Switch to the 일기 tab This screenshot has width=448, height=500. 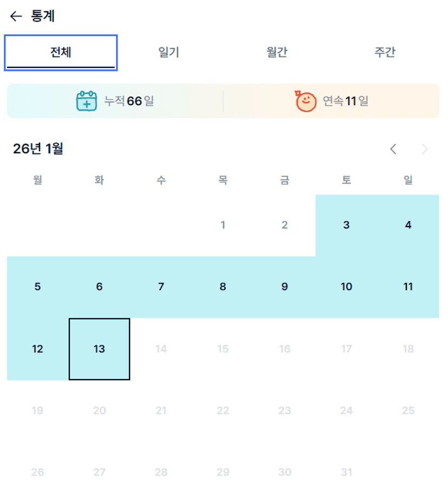[168, 53]
